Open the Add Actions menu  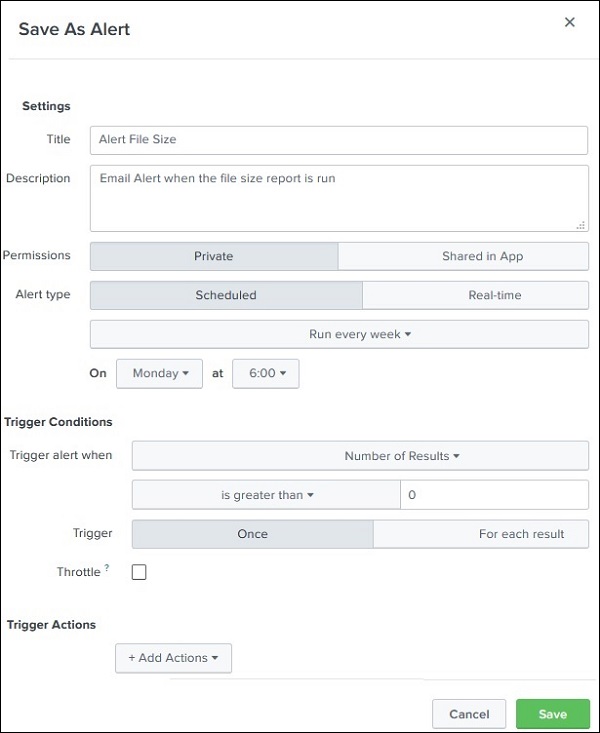174,658
